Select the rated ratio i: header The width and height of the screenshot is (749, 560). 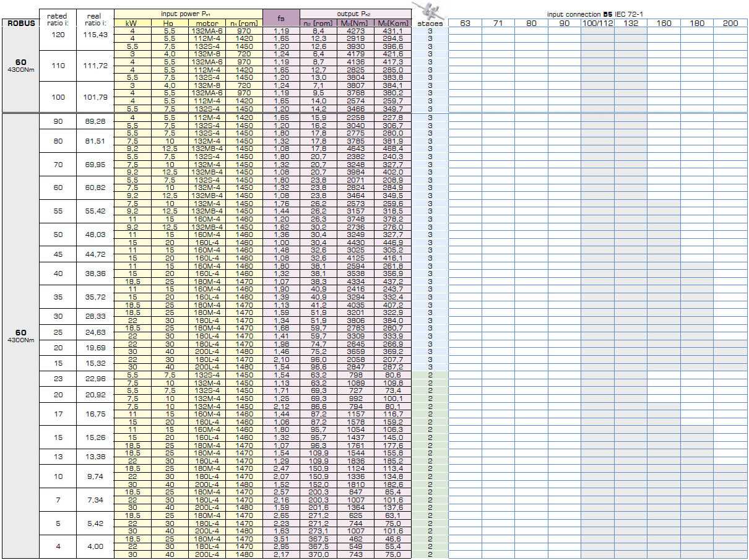click(58, 18)
